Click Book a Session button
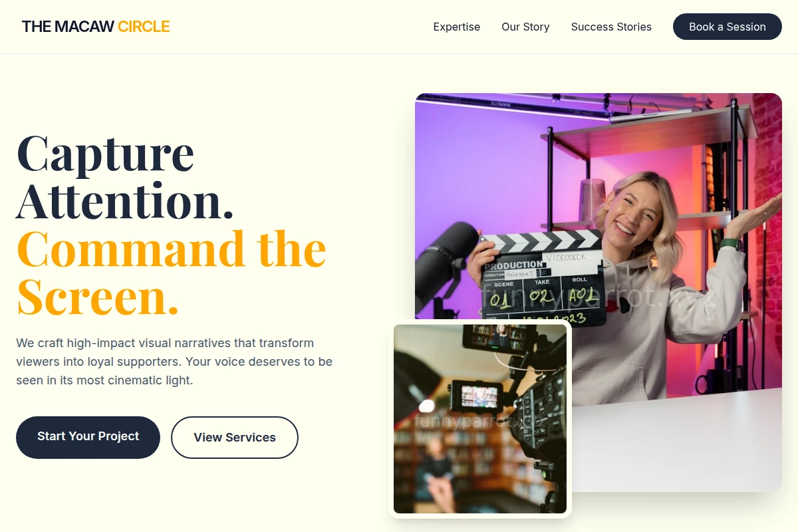The height and width of the screenshot is (532, 798). (x=728, y=27)
